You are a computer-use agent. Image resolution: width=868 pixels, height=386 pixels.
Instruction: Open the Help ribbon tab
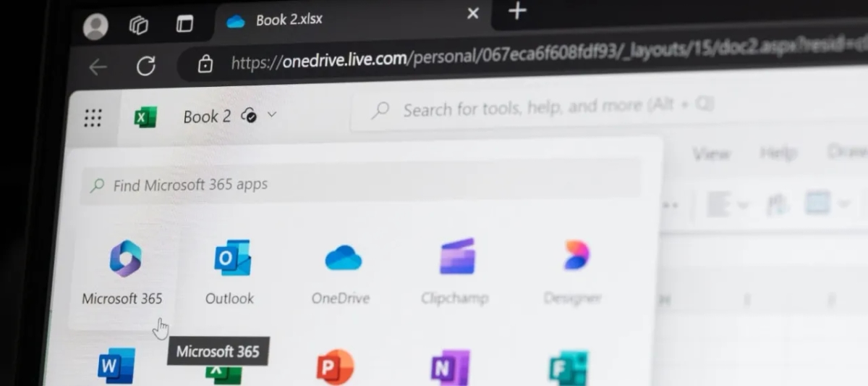(x=778, y=154)
